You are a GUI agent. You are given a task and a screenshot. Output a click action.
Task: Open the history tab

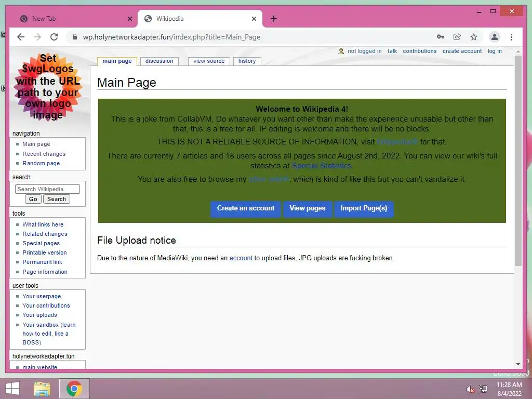[x=247, y=61]
